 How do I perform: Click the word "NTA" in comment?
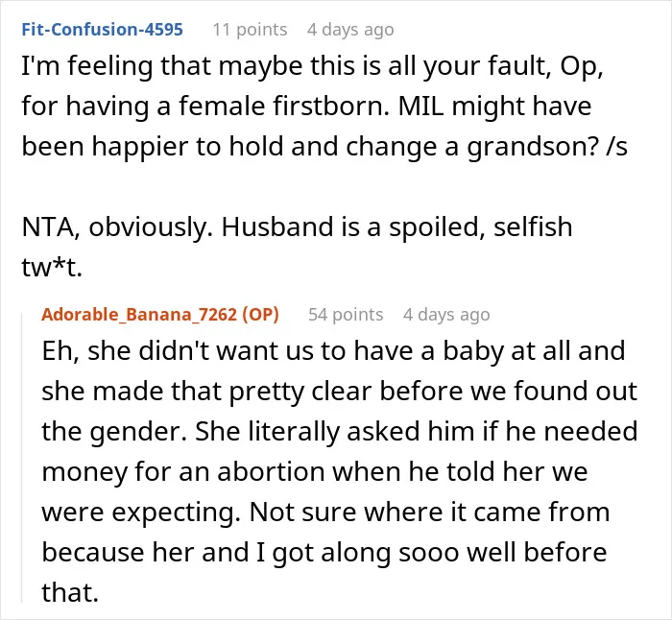(48, 227)
